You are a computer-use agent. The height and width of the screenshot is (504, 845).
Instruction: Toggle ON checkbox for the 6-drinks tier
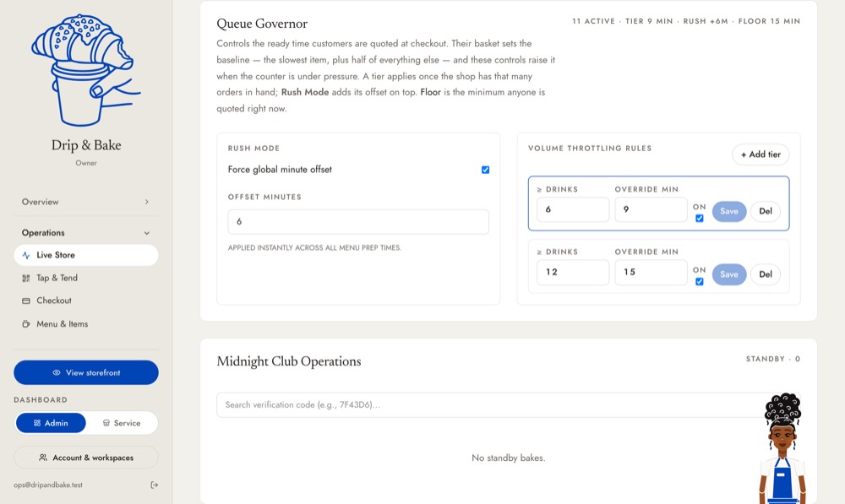point(700,218)
